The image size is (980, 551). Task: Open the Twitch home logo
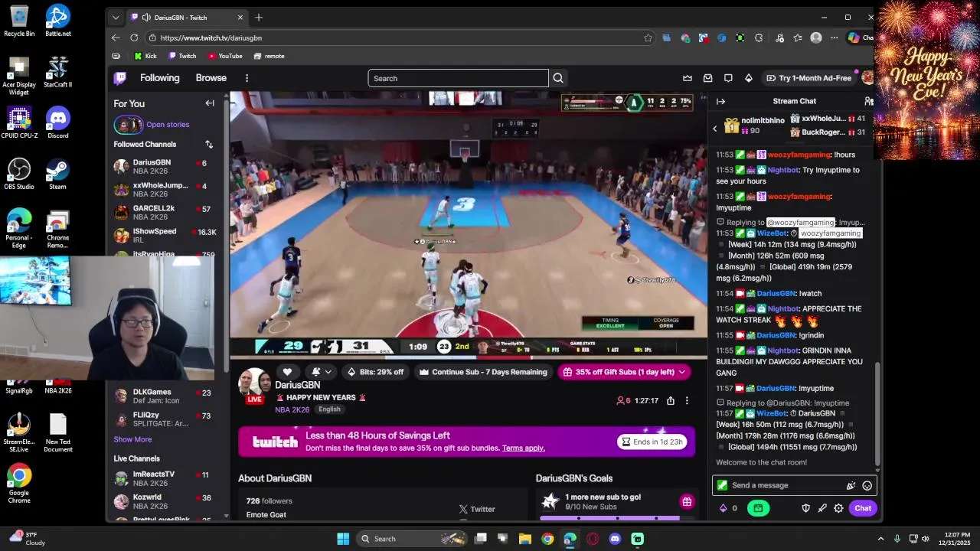[120, 78]
